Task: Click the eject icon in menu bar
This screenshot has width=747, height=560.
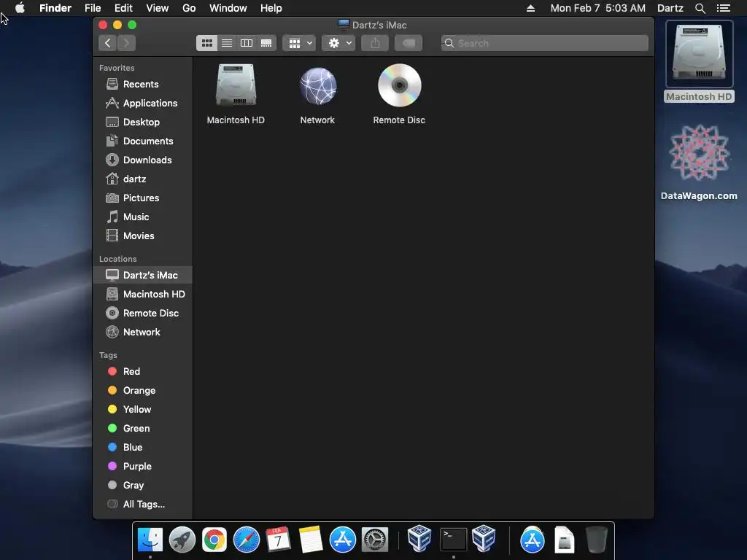Action: pyautogui.click(x=531, y=8)
